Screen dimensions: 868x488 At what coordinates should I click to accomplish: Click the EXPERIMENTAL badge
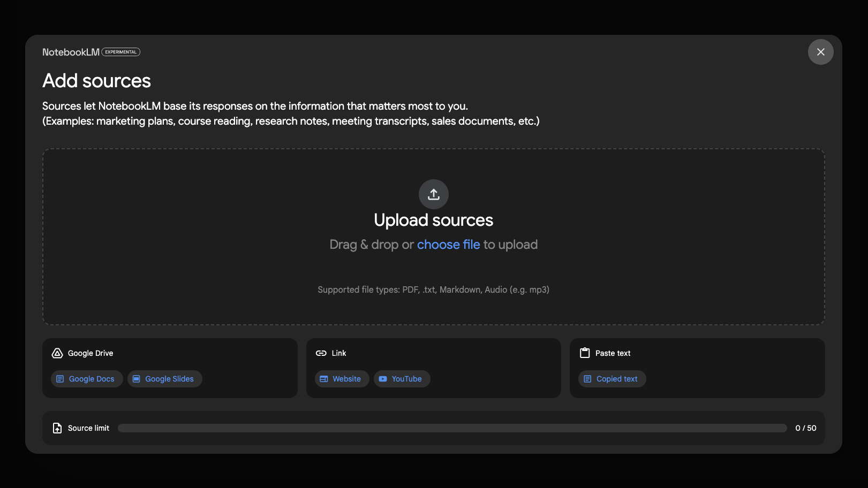(121, 52)
